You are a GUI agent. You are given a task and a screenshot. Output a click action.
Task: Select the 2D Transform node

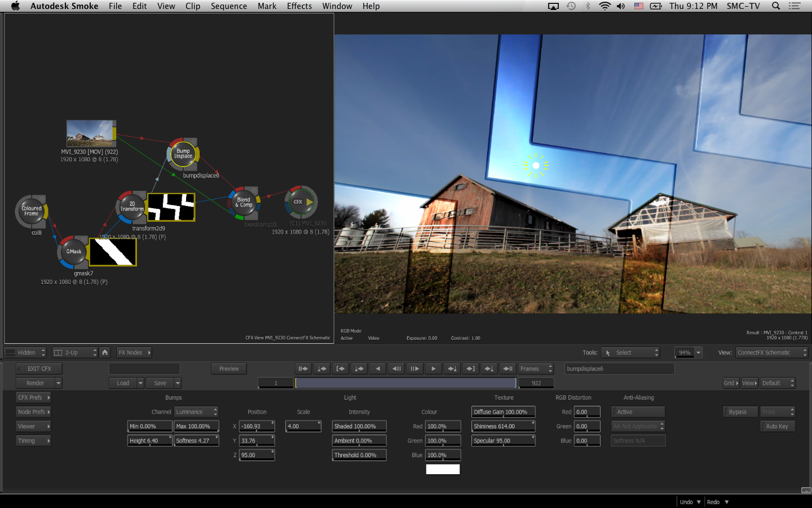pos(132,207)
